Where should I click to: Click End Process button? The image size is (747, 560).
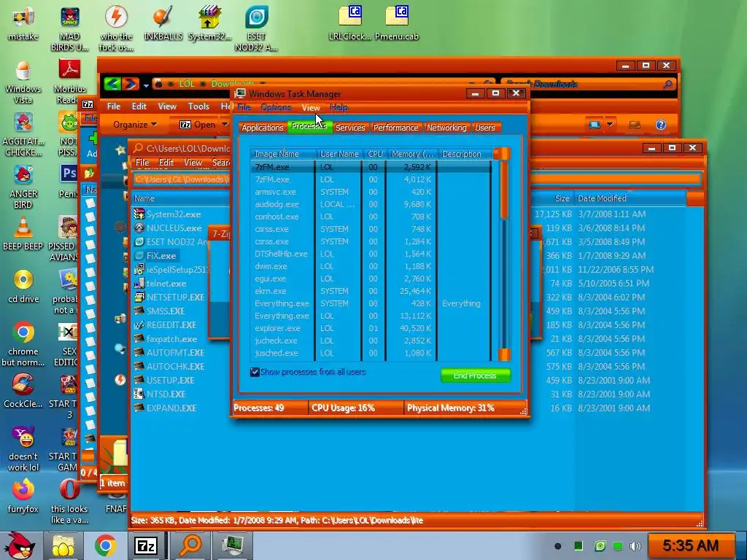475,376
